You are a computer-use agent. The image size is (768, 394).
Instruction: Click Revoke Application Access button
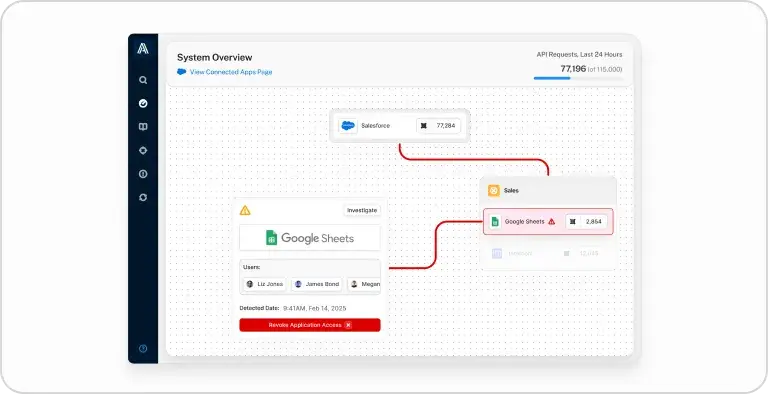pos(310,325)
